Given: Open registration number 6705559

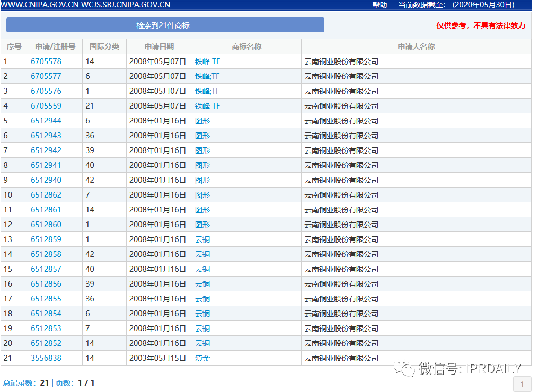Looking at the screenshot, I should pos(46,105).
